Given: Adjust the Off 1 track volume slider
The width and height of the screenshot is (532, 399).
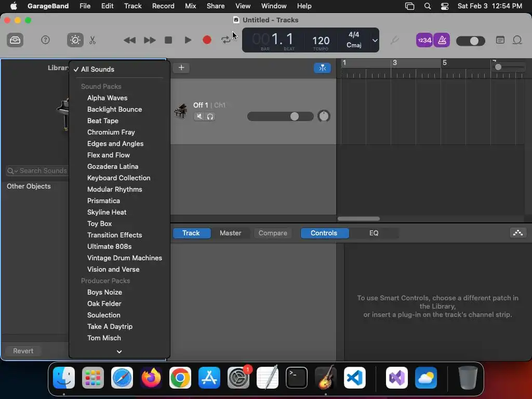Looking at the screenshot, I should coord(280,116).
